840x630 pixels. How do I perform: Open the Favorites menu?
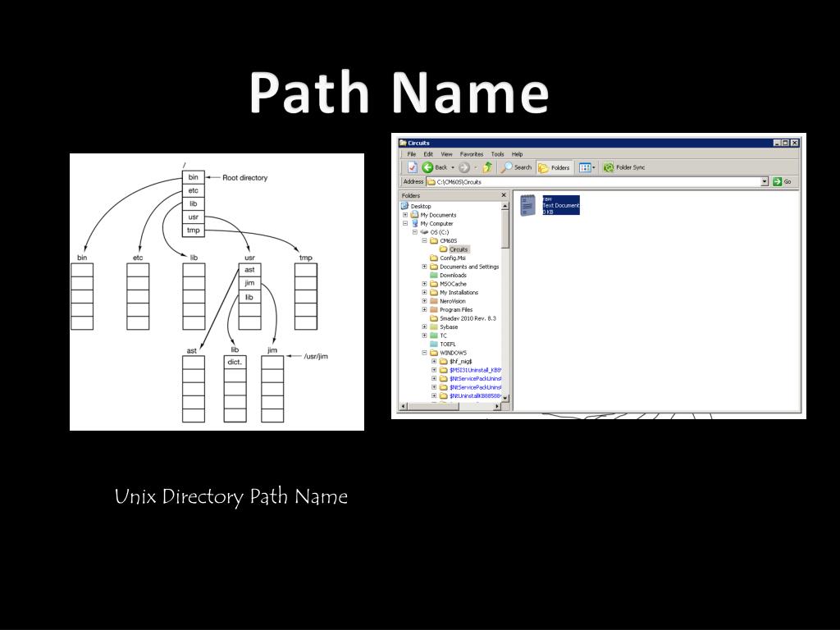click(472, 154)
